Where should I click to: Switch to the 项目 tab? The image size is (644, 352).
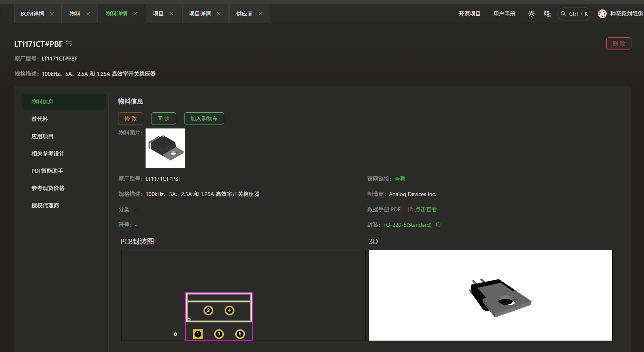click(x=158, y=14)
